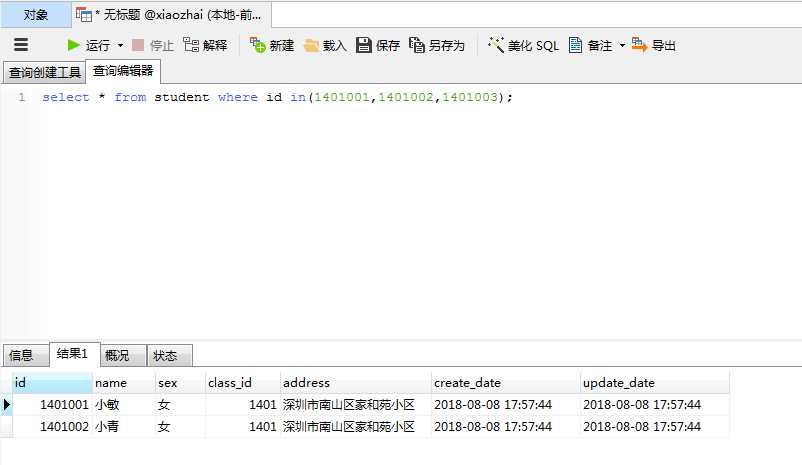Click the 'select' keyword in the query
This screenshot has width=802, height=465.
pyautogui.click(x=65, y=97)
